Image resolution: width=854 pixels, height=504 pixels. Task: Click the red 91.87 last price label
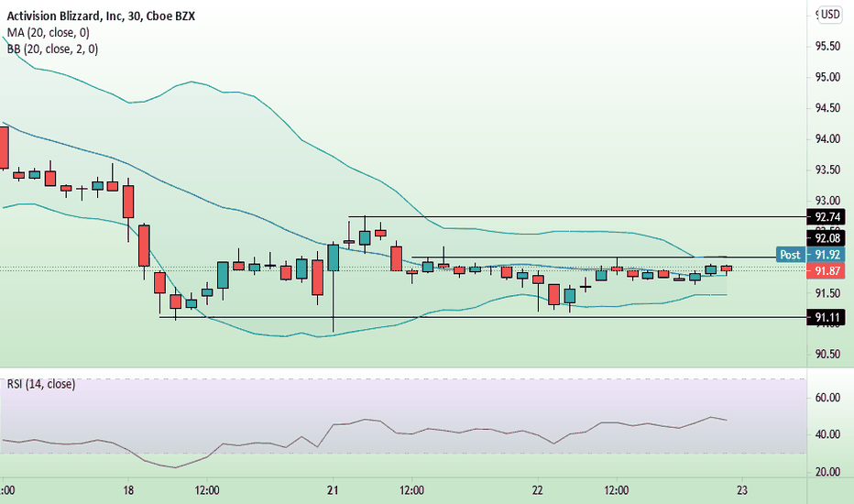tap(826, 270)
